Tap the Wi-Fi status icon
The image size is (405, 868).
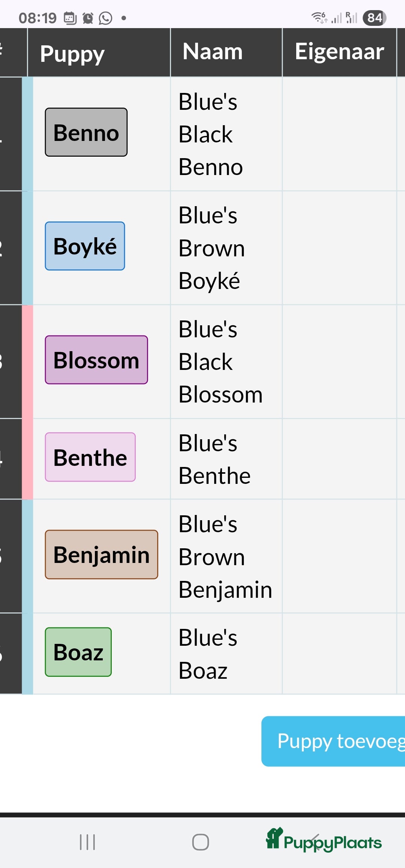click(x=319, y=17)
